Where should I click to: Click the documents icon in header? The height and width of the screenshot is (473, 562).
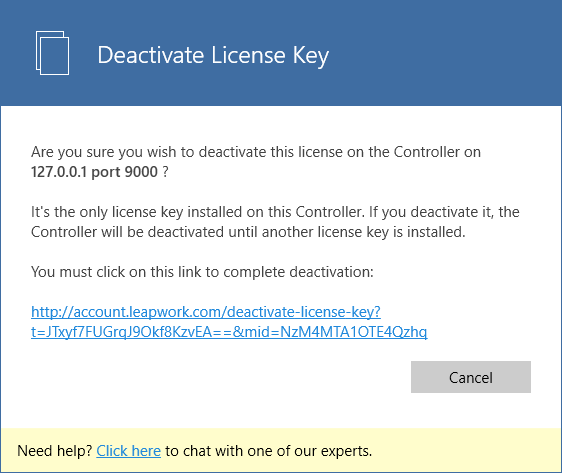pyautogui.click(x=52, y=53)
